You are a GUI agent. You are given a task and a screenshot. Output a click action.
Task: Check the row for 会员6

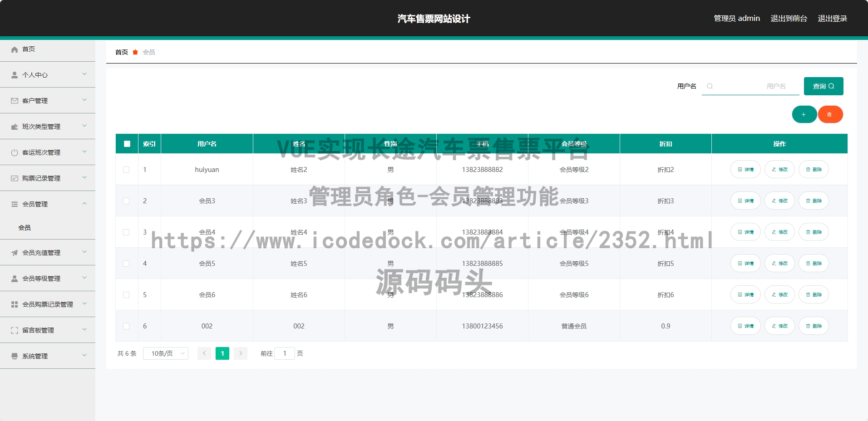point(126,295)
